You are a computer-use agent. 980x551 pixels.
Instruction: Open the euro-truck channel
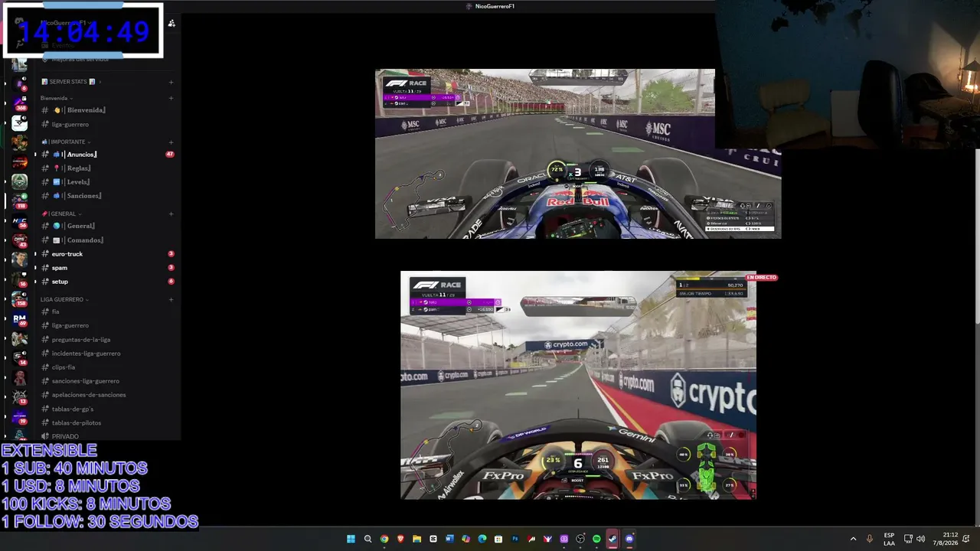(107, 254)
